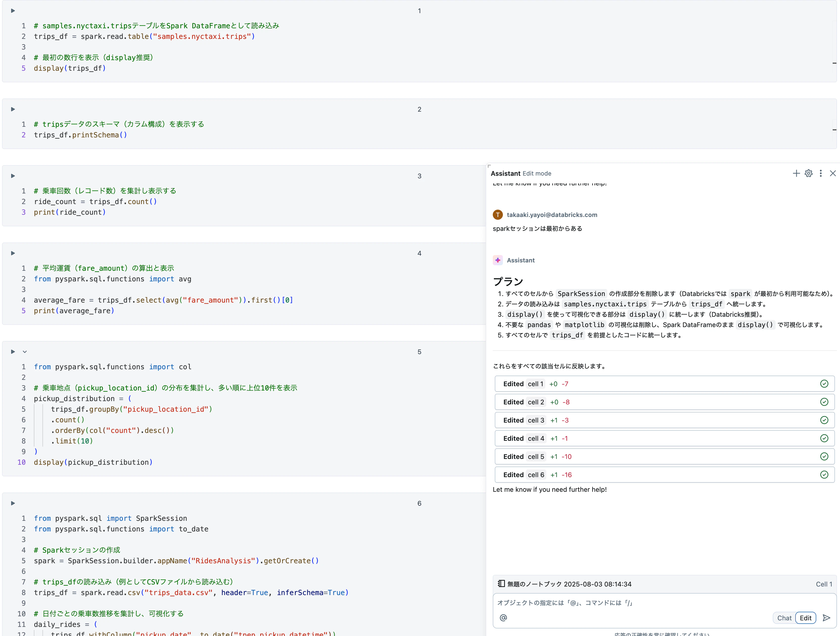Click user message sparkセッションは最初からある
Viewport: 840px width, 636px height.
click(x=537, y=228)
